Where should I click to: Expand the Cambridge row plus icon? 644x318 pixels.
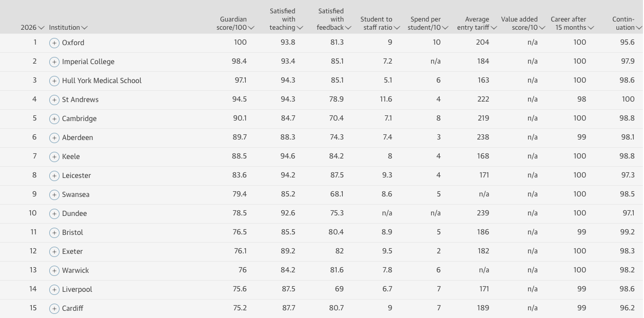54,119
